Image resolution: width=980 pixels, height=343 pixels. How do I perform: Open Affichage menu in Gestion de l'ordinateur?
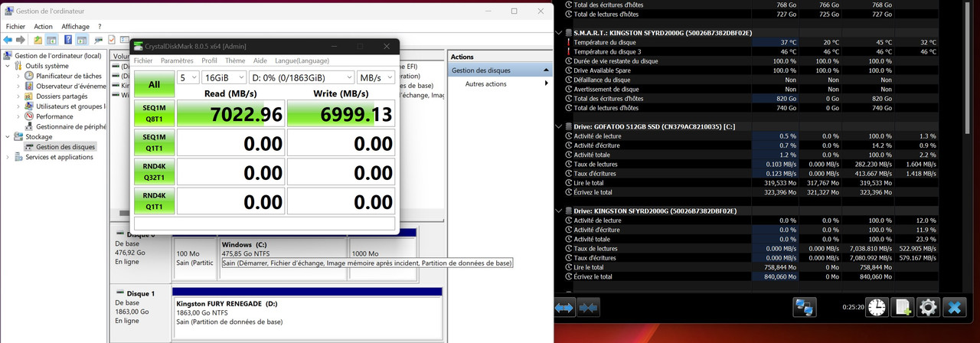[x=76, y=26]
